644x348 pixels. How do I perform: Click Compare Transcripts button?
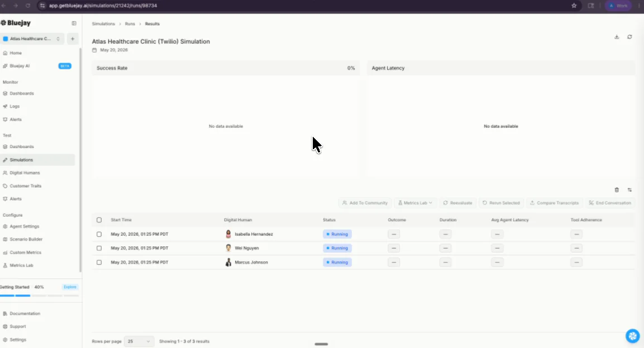554,203
